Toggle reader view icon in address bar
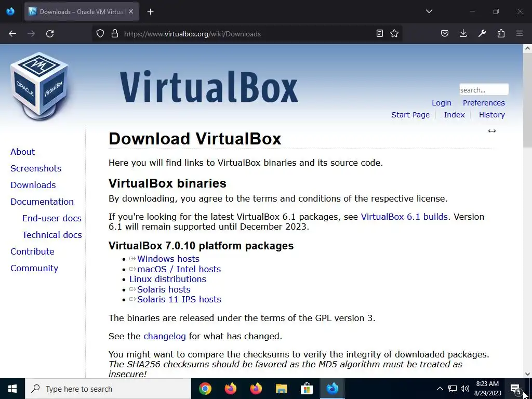The image size is (532, 399). [380, 34]
